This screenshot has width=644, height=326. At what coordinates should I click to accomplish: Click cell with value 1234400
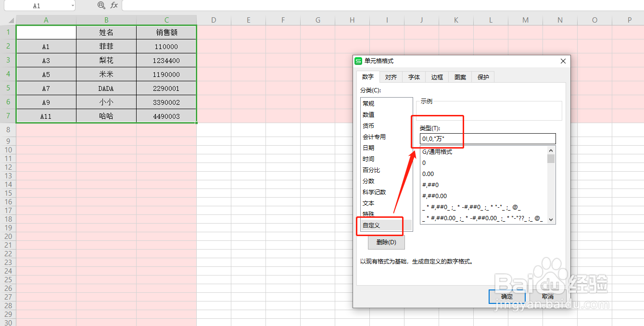coord(166,60)
